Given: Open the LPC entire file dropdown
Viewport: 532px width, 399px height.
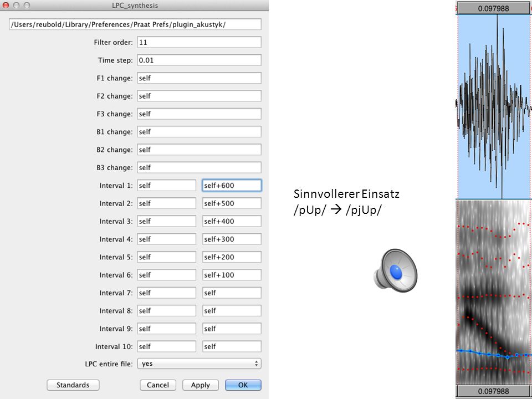Looking at the screenshot, I should 199,364.
